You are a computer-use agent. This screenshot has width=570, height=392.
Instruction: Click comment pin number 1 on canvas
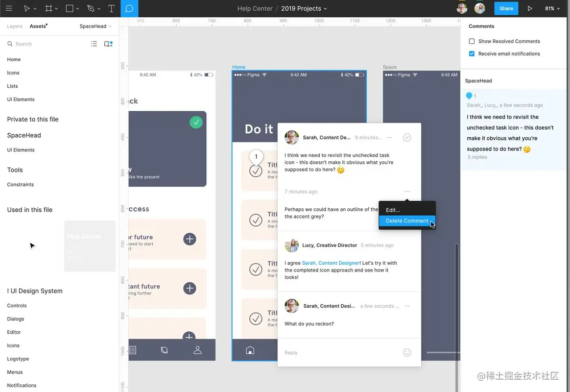click(x=256, y=157)
